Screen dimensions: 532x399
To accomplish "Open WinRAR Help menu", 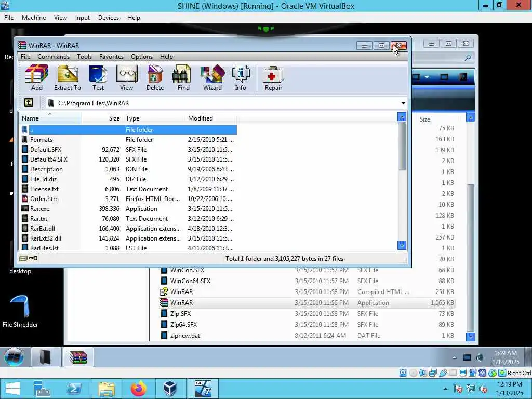I will [166, 56].
